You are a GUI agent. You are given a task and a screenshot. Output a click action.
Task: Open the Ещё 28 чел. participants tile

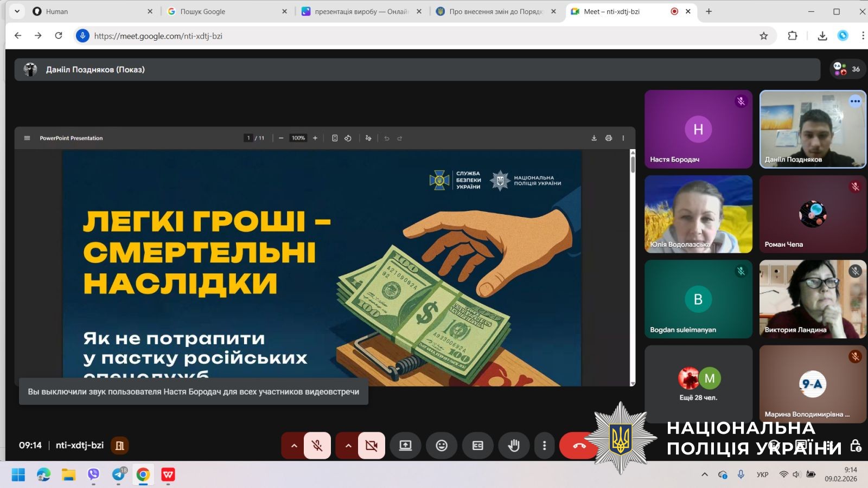click(x=698, y=383)
